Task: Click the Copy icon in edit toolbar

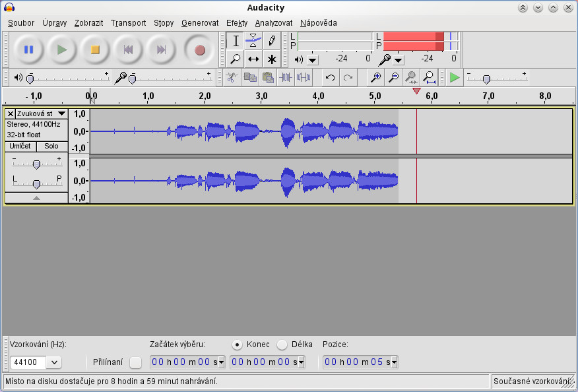Action: click(250, 77)
